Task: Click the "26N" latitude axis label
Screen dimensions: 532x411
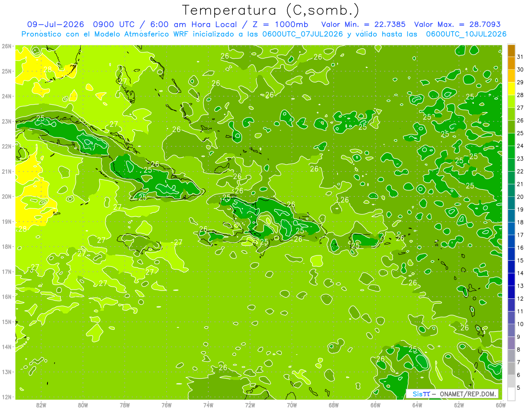Action: [x=6, y=46]
